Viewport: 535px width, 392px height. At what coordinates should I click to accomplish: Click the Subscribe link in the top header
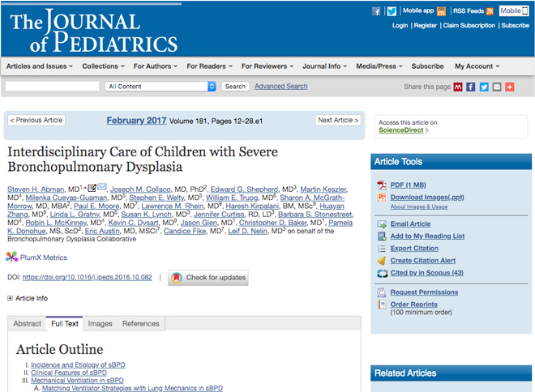pyautogui.click(x=516, y=25)
